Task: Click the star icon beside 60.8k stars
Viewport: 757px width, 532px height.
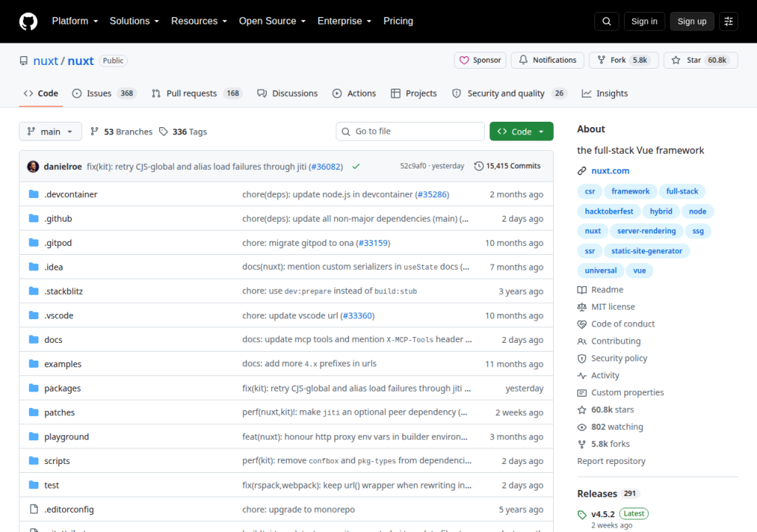Action: (582, 410)
